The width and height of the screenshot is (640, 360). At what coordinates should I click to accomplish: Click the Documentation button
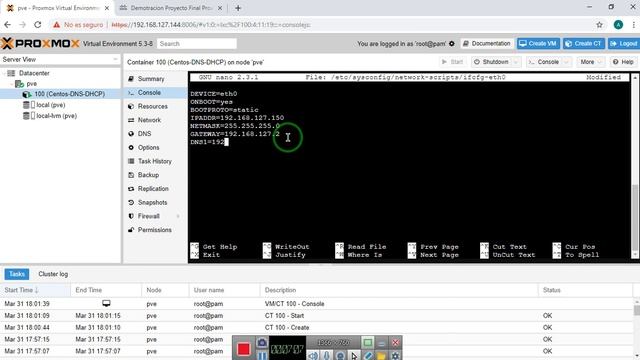487,44
